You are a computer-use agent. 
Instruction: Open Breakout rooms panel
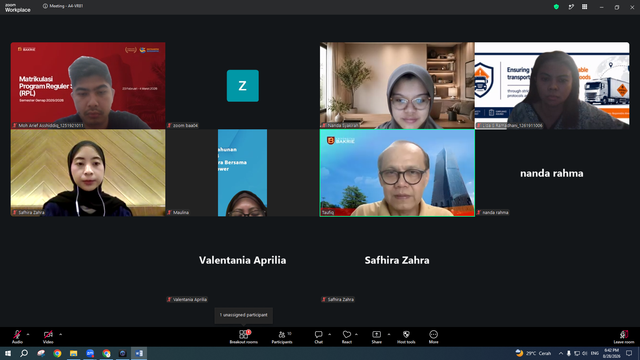pos(244,337)
